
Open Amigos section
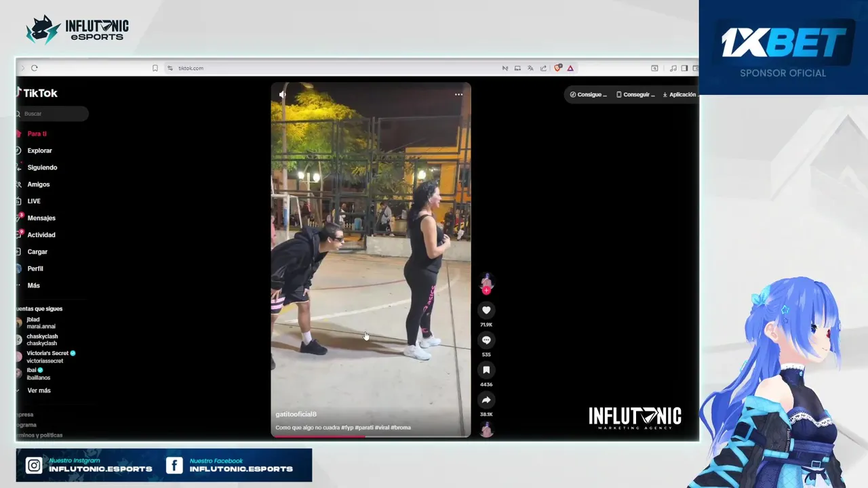tap(39, 184)
